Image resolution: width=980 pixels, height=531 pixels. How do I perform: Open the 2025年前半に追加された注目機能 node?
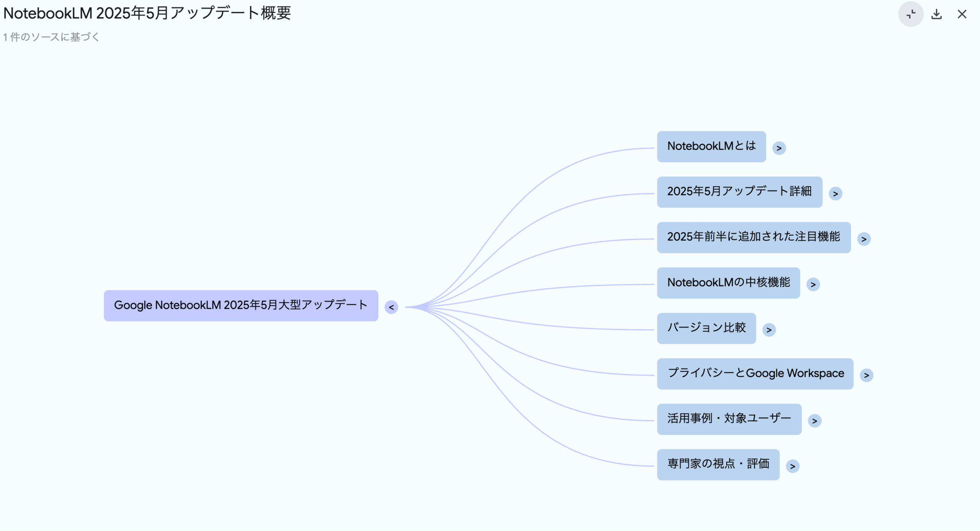753,237
